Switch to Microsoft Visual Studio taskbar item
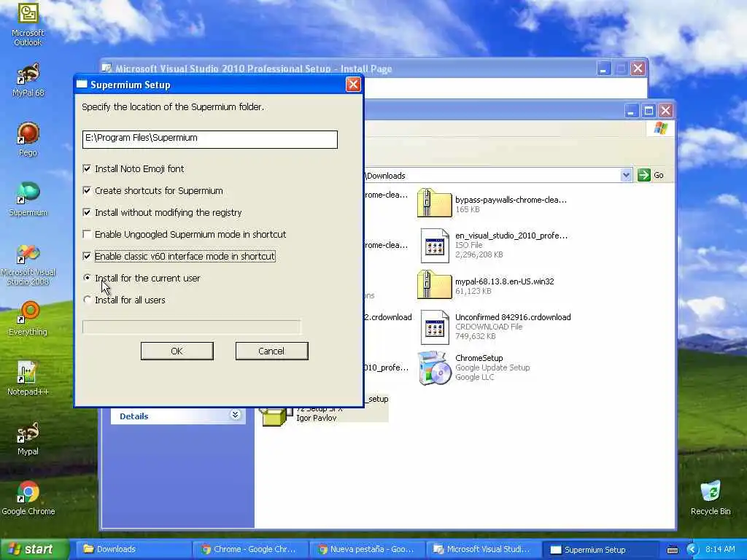This screenshot has height=560, width=747. 484,550
